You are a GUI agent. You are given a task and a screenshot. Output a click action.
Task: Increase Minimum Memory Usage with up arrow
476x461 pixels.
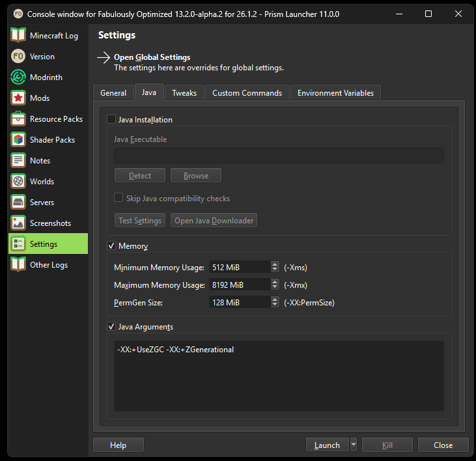pos(275,264)
